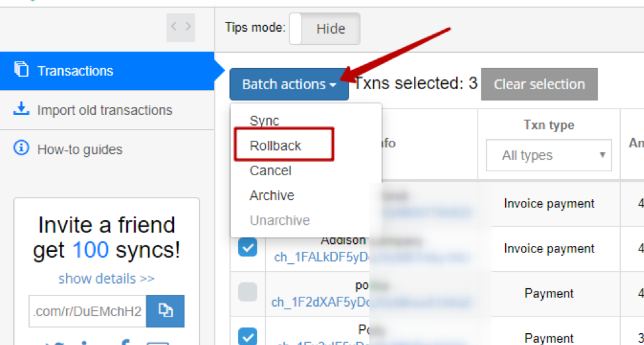Uncheck the Addison row checkbox
The width and height of the screenshot is (644, 345).
click(x=248, y=247)
